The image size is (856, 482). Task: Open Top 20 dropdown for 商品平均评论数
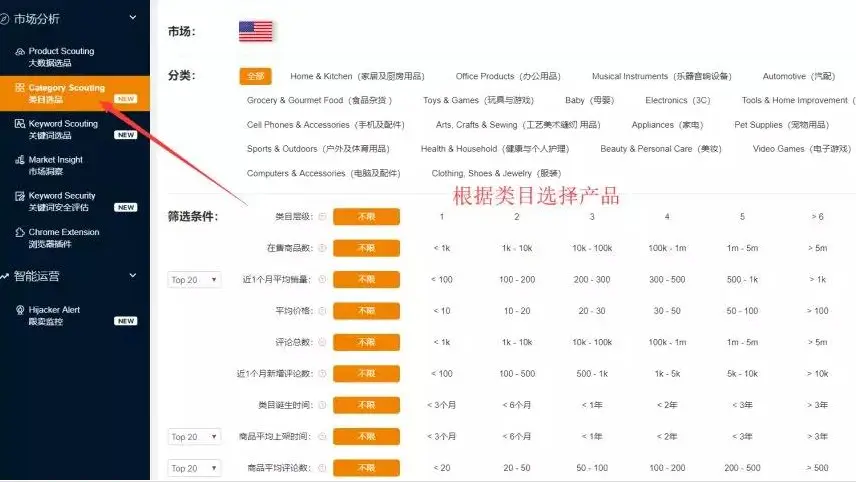tap(194, 468)
